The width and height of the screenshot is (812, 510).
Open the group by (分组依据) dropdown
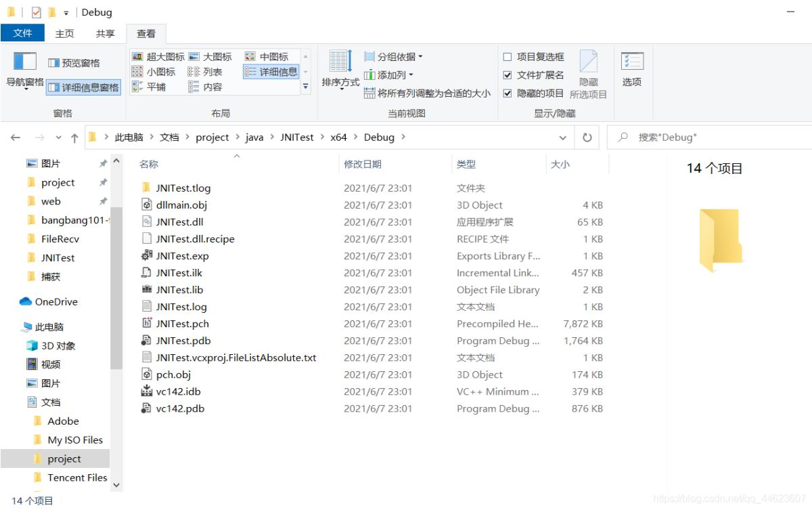(x=393, y=57)
